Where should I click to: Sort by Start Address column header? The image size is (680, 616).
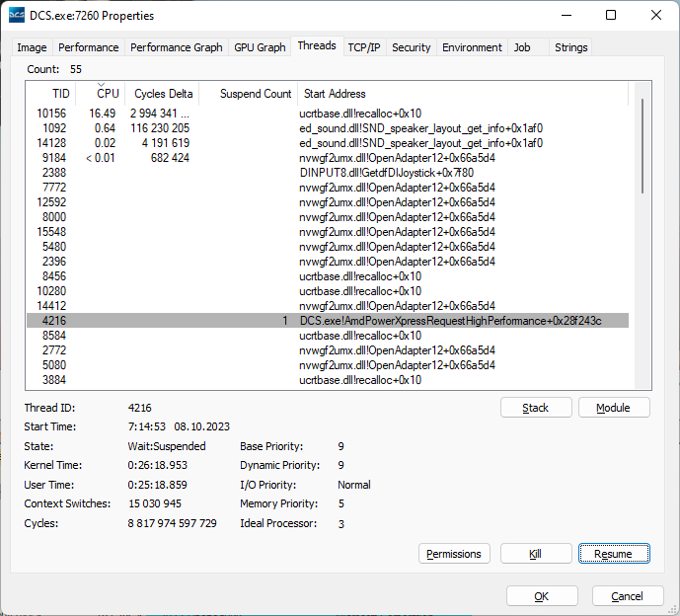pos(463,94)
